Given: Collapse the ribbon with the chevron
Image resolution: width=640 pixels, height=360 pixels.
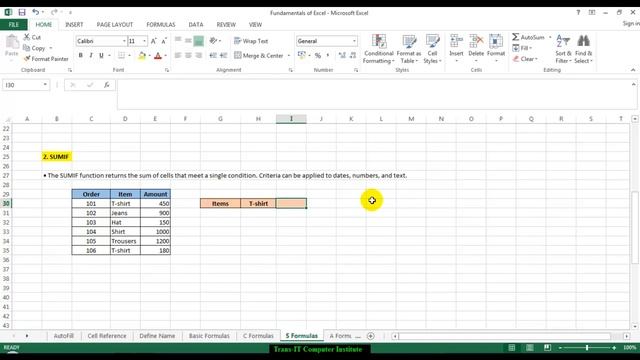Looking at the screenshot, I should [x=633, y=70].
